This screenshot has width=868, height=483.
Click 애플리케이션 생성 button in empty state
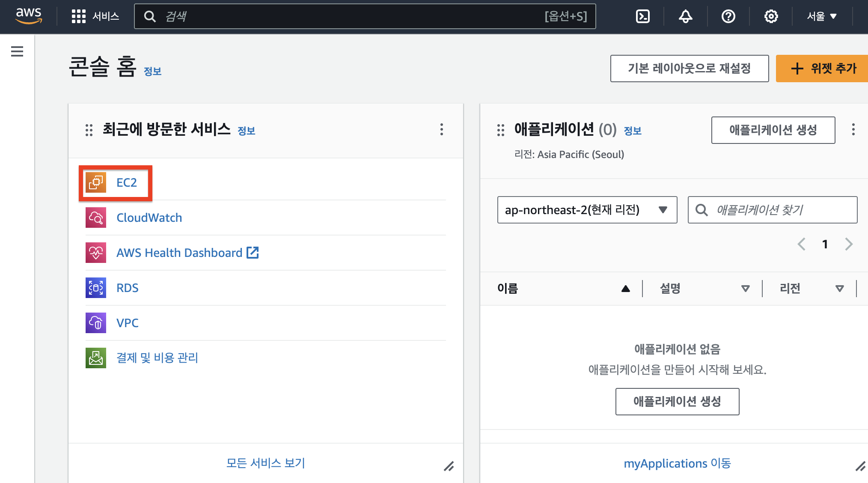coord(677,402)
